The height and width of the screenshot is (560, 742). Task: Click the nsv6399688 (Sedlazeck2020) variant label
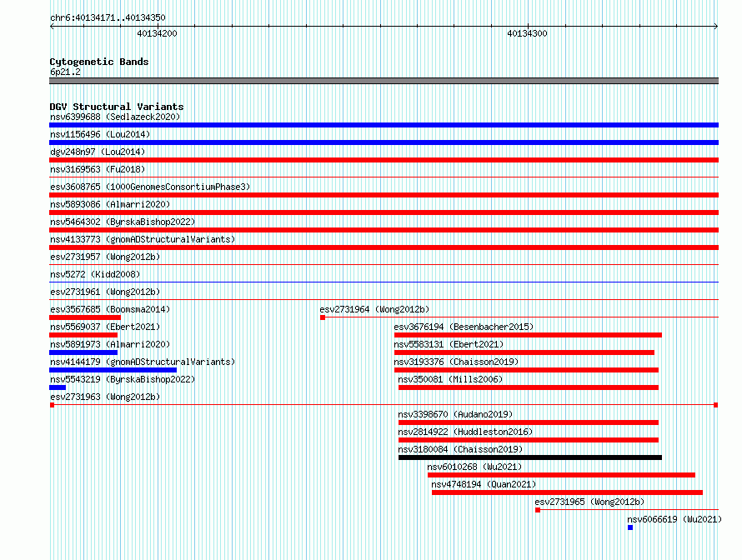point(115,117)
